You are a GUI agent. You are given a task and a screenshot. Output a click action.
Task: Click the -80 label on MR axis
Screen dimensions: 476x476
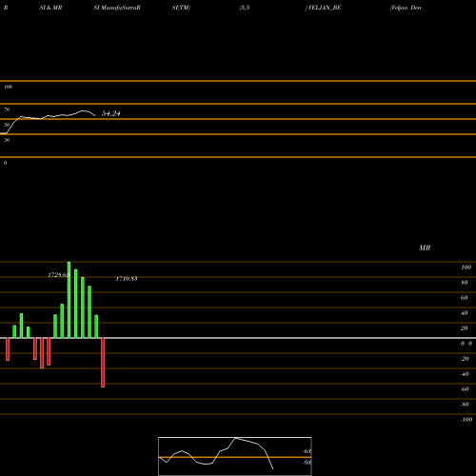point(465,405)
